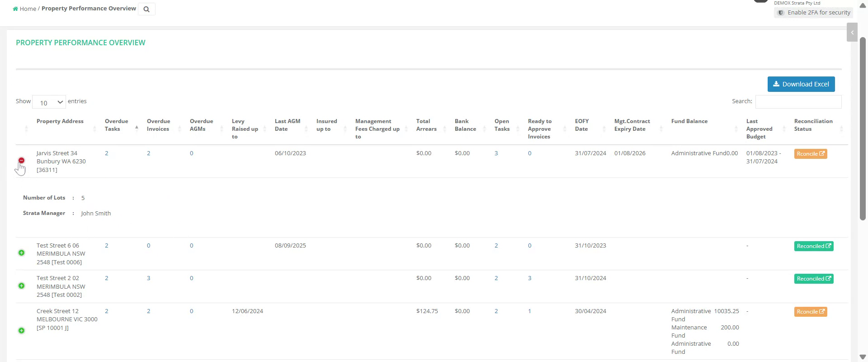Sort by Overdue Tasks column

[x=117, y=125]
